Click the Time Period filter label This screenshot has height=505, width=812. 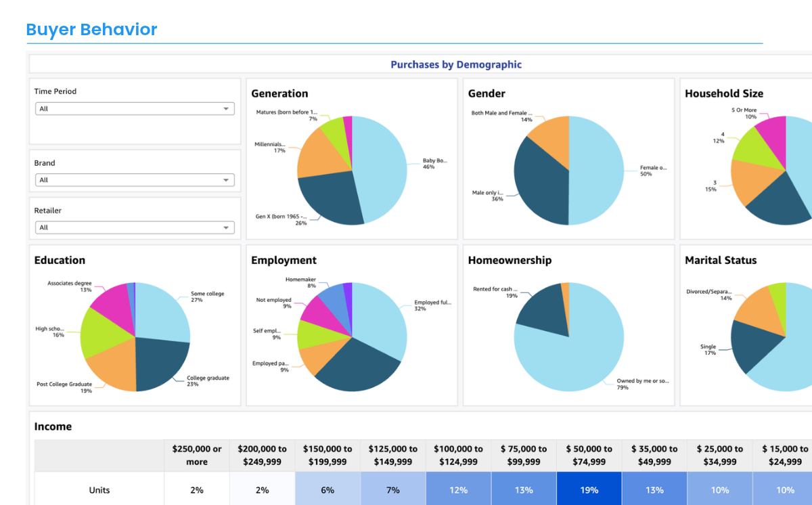(55, 91)
